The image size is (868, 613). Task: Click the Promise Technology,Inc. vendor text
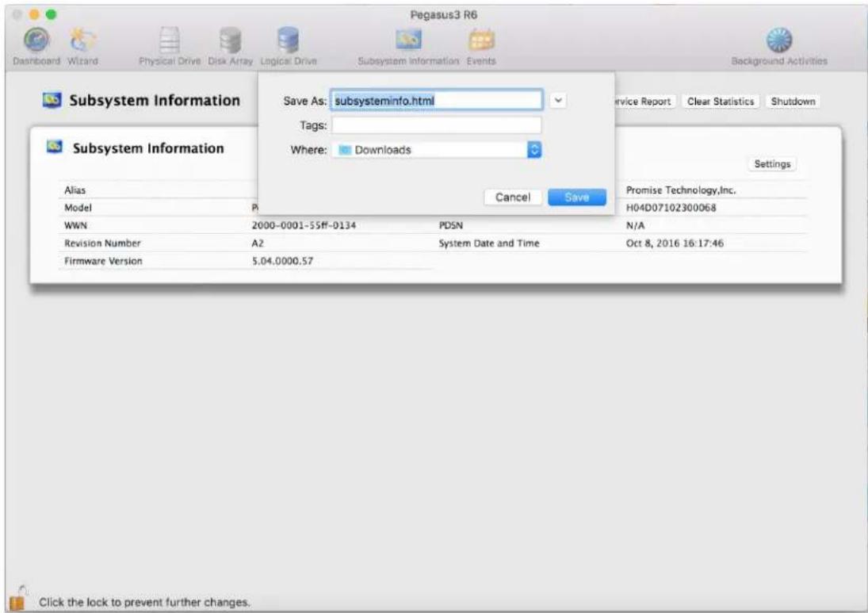pos(681,190)
